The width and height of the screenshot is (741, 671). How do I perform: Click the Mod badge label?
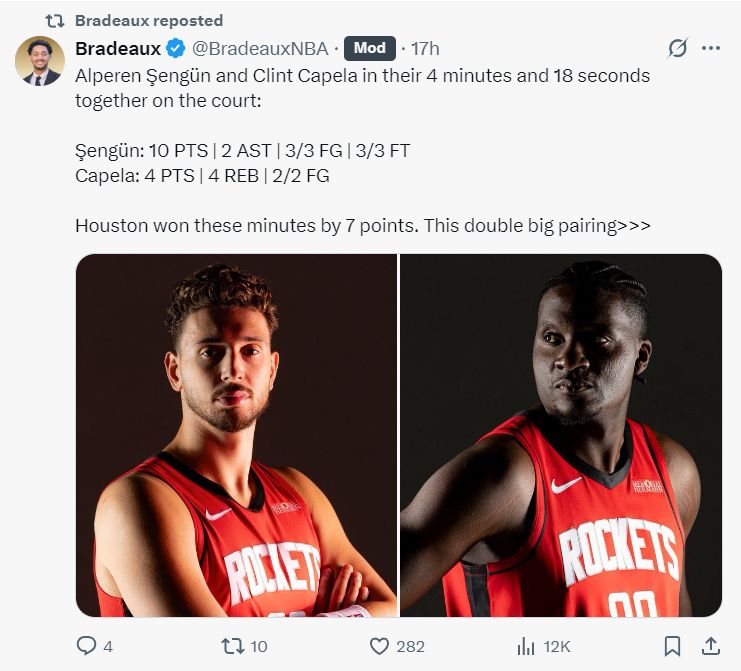tap(370, 48)
